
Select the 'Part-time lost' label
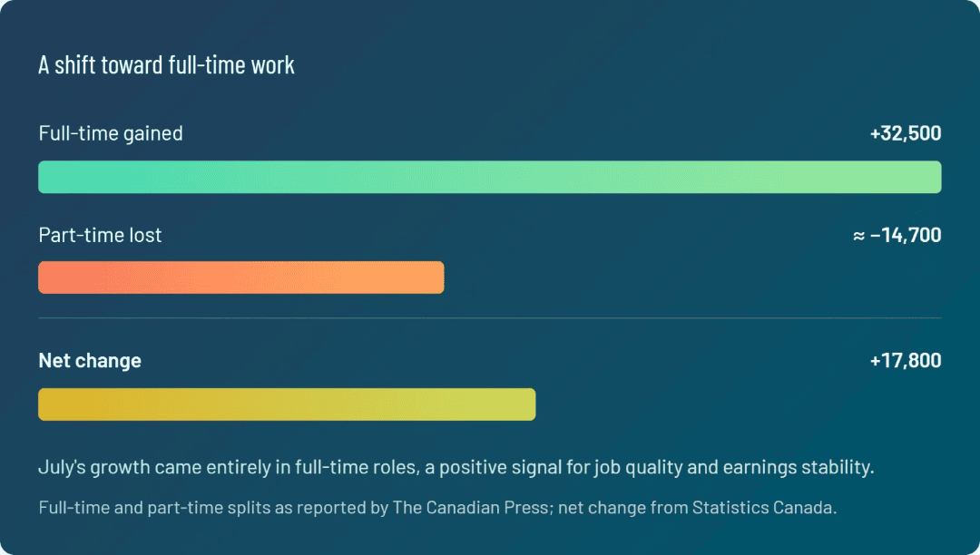coord(100,235)
